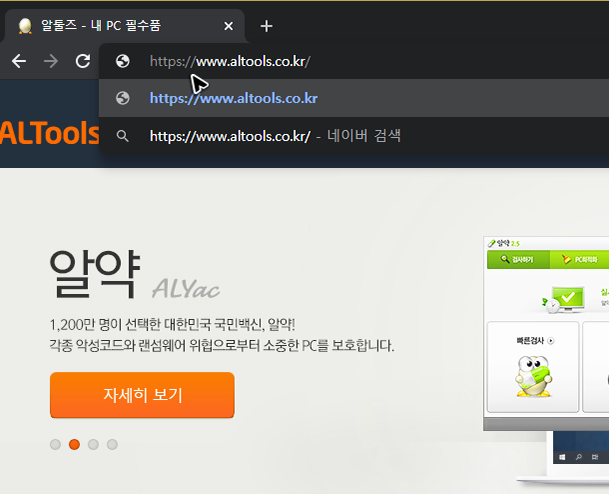609x494 pixels.
Task: Select the third carousel dot
Action: (x=93, y=444)
